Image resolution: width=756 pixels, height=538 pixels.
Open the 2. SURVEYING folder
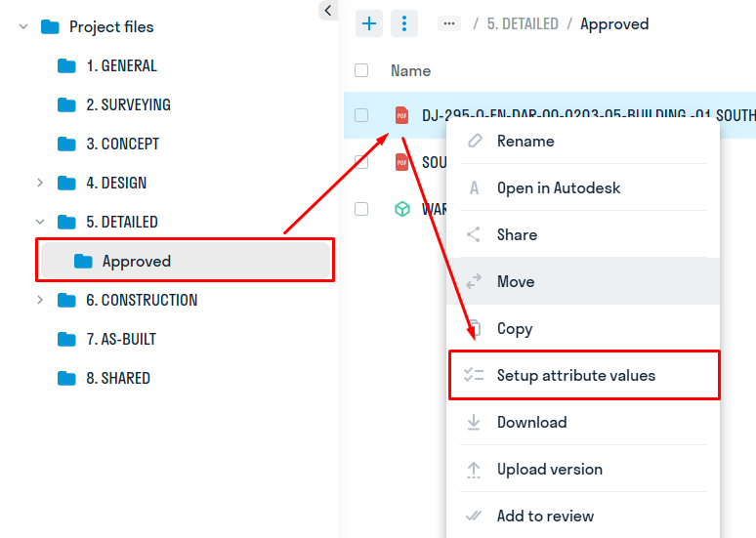pyautogui.click(x=128, y=104)
